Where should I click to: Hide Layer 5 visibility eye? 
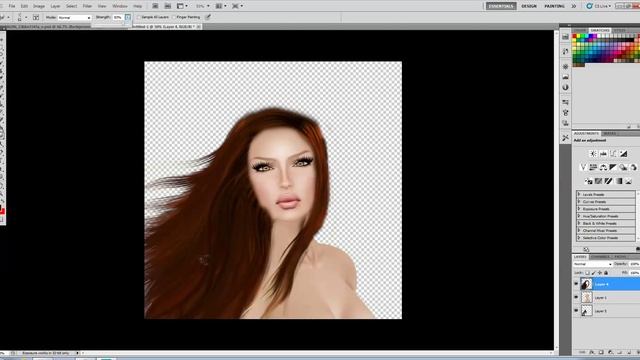click(576, 311)
